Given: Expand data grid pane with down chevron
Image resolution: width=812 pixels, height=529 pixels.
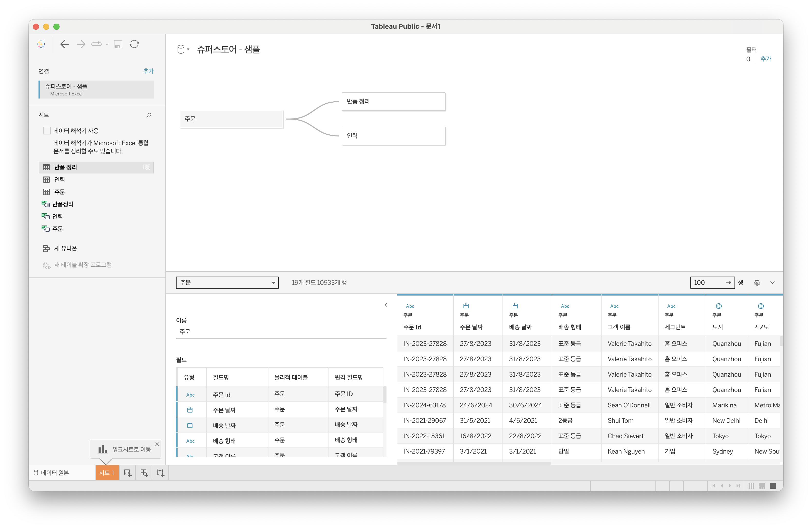Looking at the screenshot, I should [772, 283].
